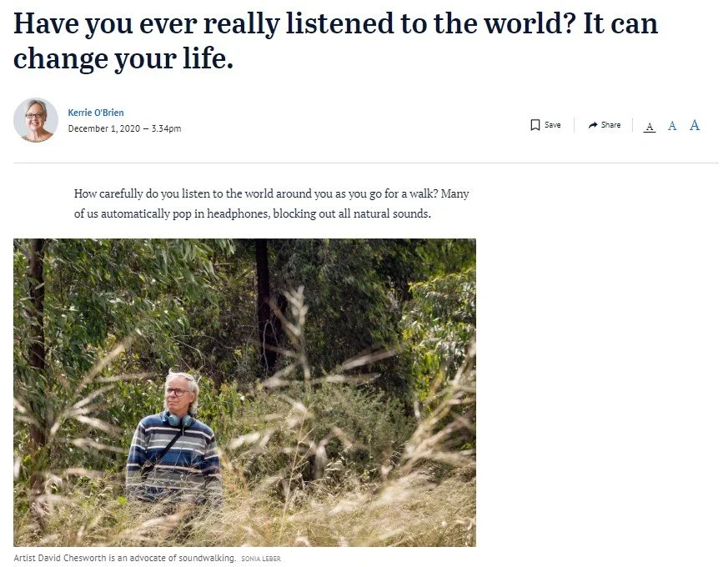Click the Share arrow icon
This screenshot has width=728, height=567.
tap(592, 125)
